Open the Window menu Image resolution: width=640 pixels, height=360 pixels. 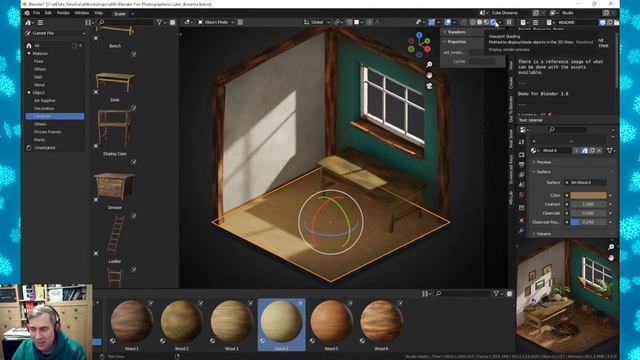click(82, 13)
